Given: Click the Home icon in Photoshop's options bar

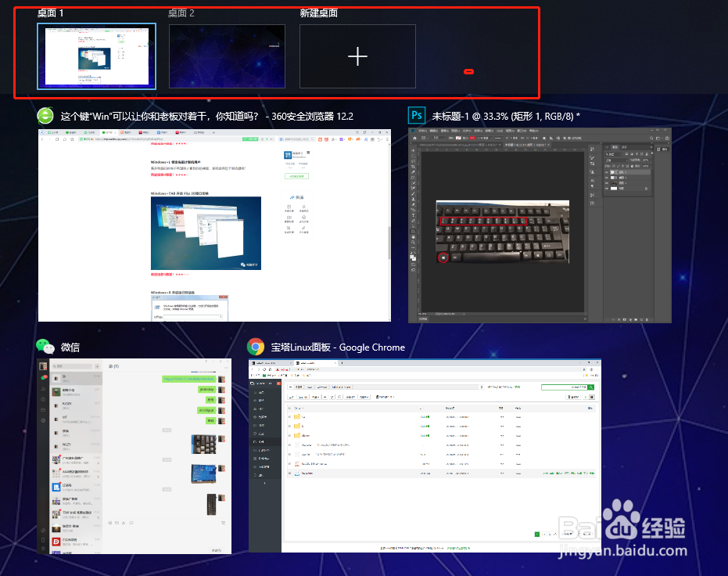Looking at the screenshot, I should [x=414, y=138].
